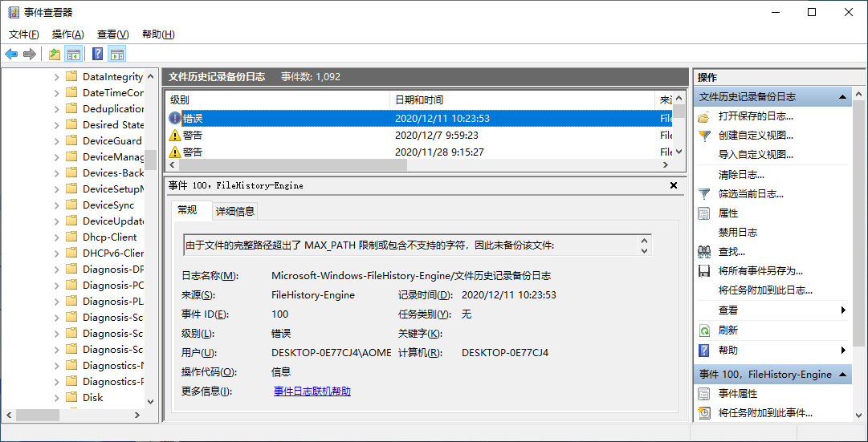Select the 2020/12/11 10:23:53 error event row

tap(420, 119)
